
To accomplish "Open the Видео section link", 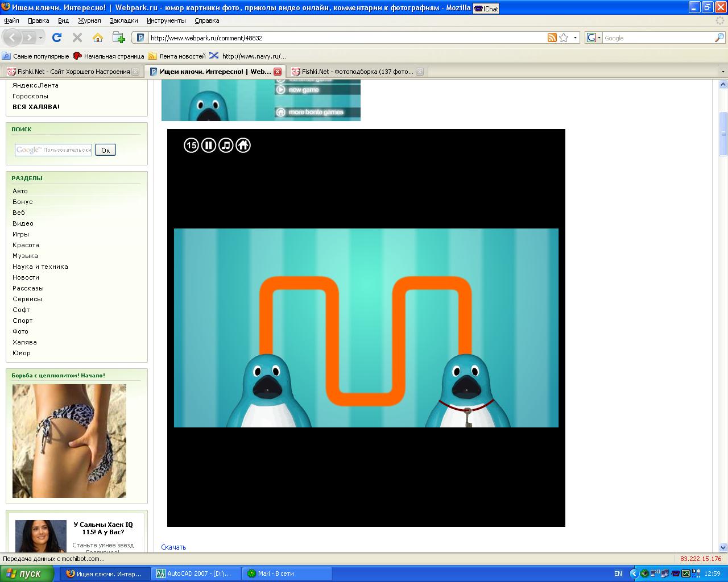I will 23,223.
